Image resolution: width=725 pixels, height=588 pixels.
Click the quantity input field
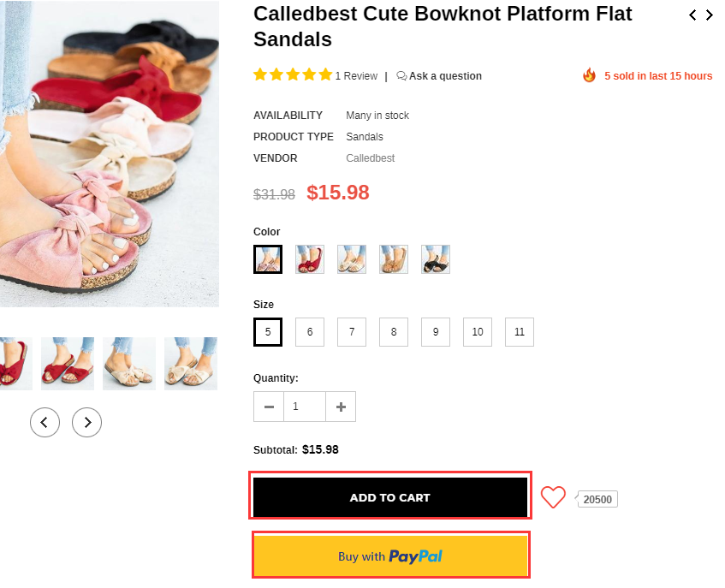click(x=305, y=407)
